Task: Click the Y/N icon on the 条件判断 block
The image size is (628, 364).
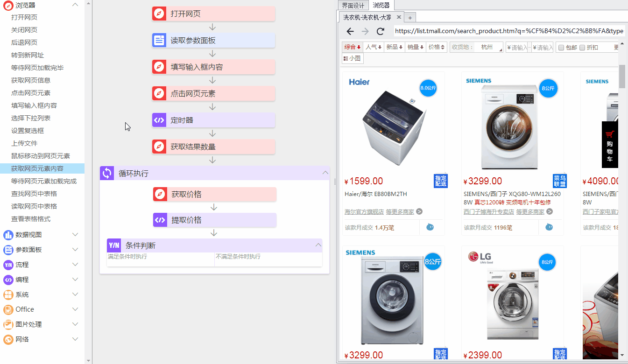Action: 114,245
